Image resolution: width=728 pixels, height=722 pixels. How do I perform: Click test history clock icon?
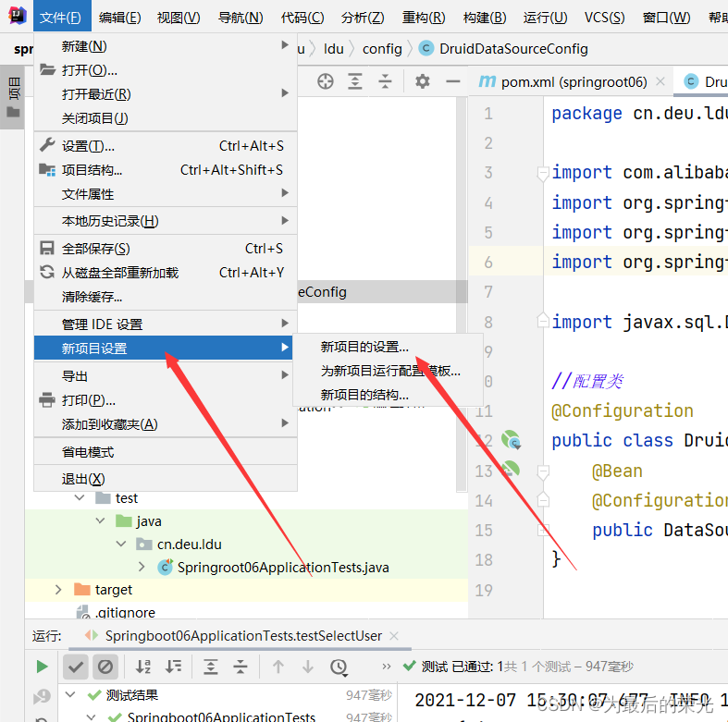(339, 667)
